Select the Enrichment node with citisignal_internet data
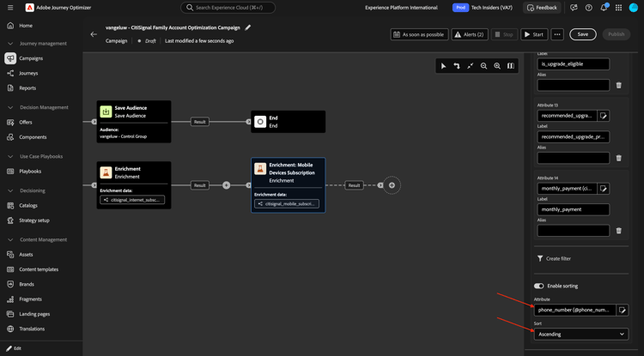 point(134,185)
